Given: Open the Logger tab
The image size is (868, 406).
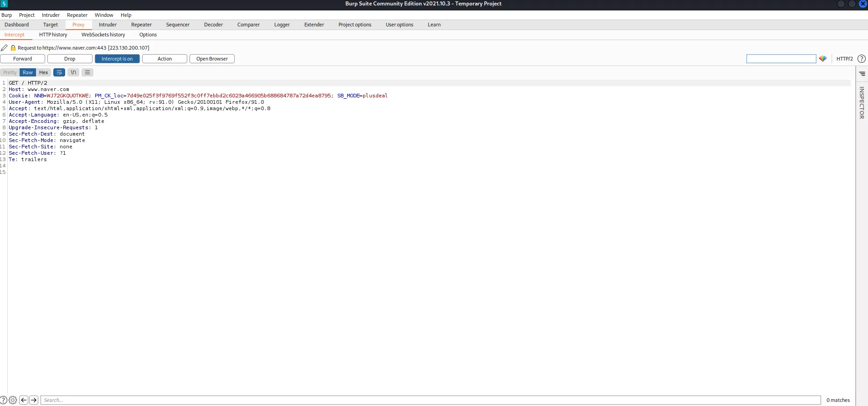Looking at the screenshot, I should [x=282, y=25].
